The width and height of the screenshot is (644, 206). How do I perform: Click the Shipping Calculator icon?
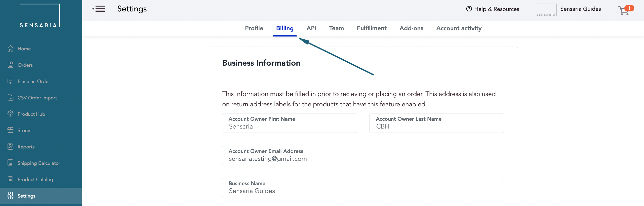[10, 163]
